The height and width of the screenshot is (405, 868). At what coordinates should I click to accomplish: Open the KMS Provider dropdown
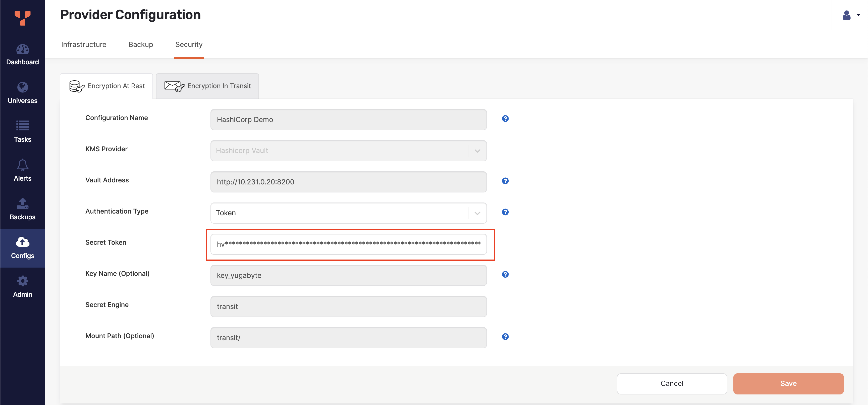pos(348,150)
